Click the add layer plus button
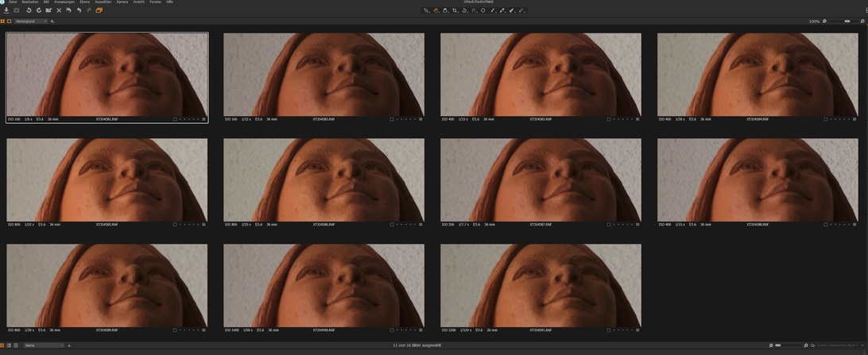The width and height of the screenshot is (868, 355). pyautogui.click(x=52, y=21)
